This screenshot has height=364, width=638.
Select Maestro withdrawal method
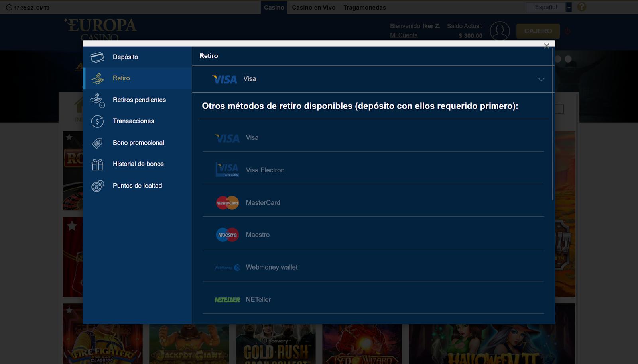pos(373,235)
